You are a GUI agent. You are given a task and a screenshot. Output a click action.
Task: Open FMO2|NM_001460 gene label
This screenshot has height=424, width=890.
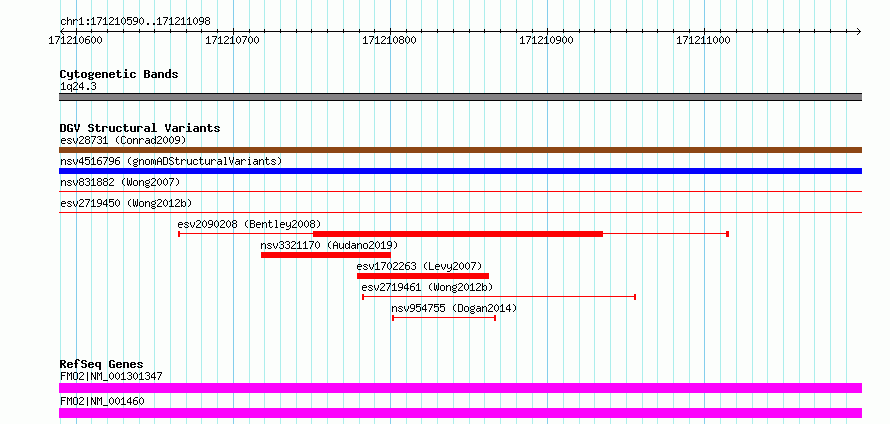tap(102, 401)
